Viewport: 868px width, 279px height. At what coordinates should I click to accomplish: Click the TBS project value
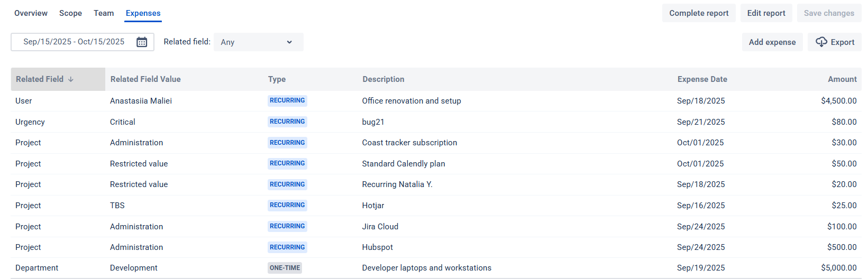[117, 206]
